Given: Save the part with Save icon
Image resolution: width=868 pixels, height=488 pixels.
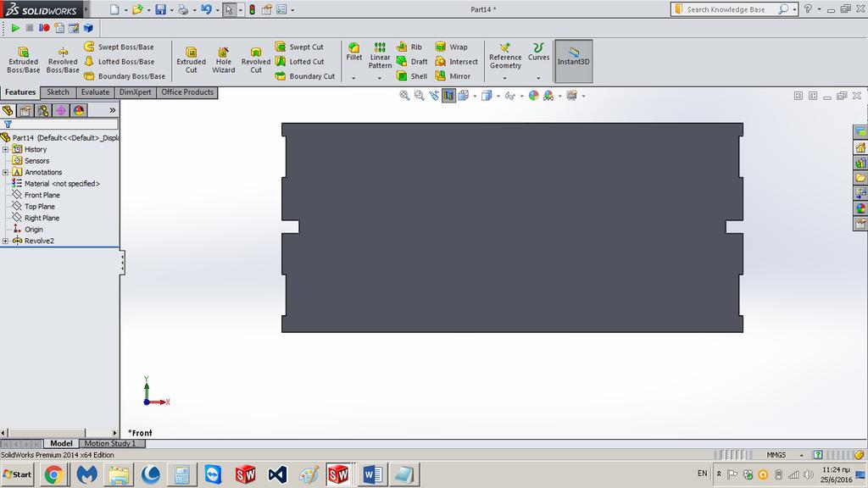Looking at the screenshot, I should 160,9.
